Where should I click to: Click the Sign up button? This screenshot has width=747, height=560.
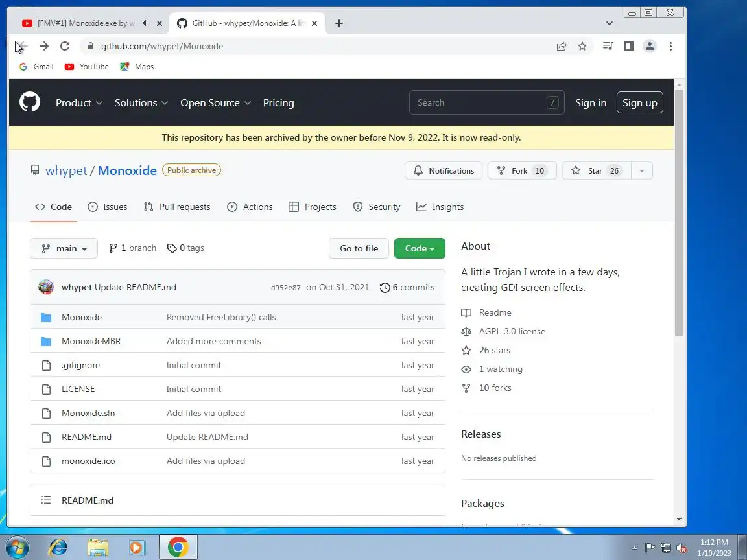639,103
